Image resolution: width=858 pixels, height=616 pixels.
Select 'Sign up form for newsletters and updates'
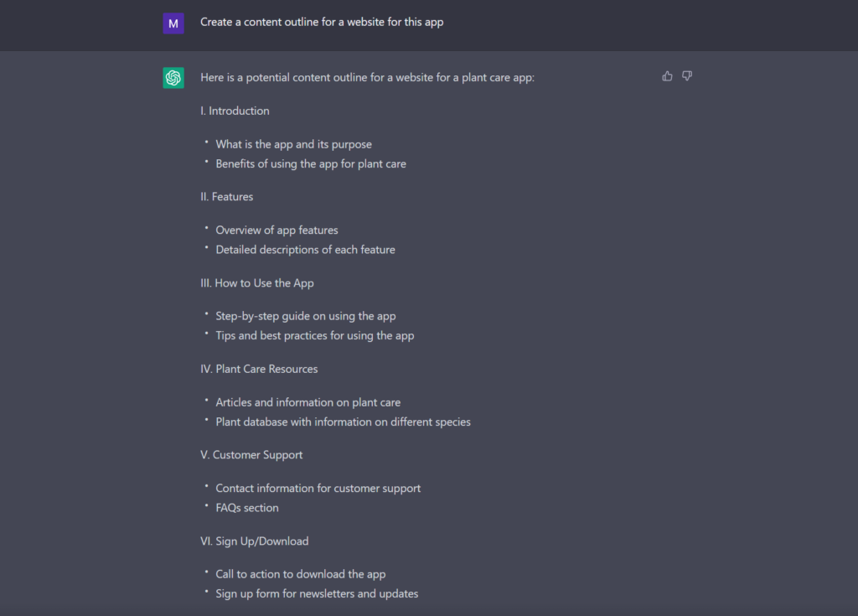point(317,594)
